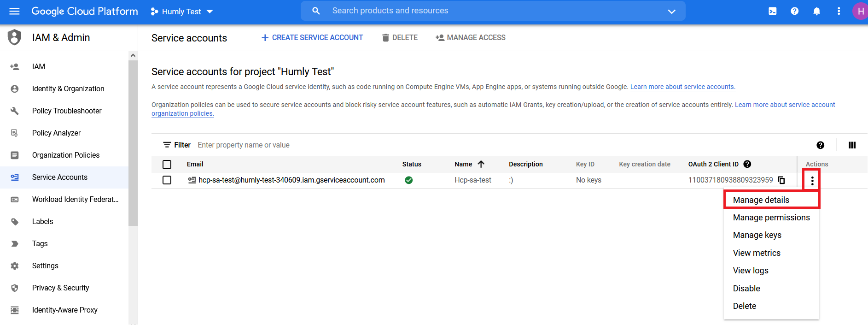Click Manage Access button

coord(471,38)
